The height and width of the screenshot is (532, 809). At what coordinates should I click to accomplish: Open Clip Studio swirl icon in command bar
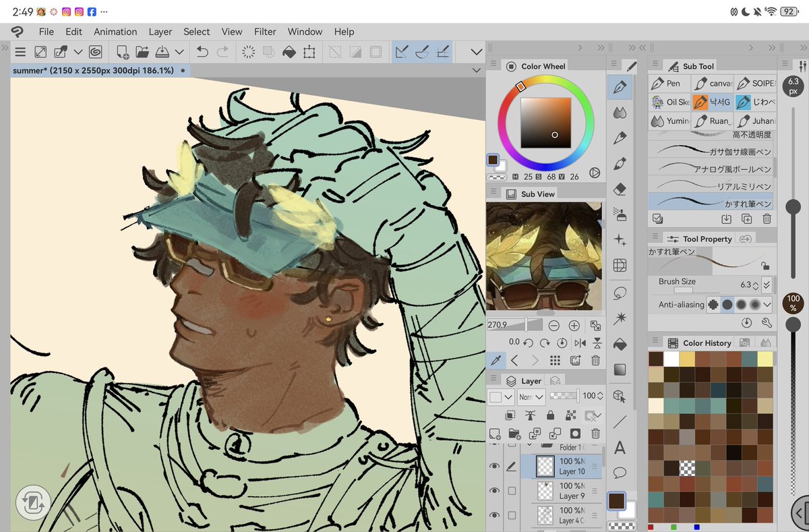(x=95, y=51)
